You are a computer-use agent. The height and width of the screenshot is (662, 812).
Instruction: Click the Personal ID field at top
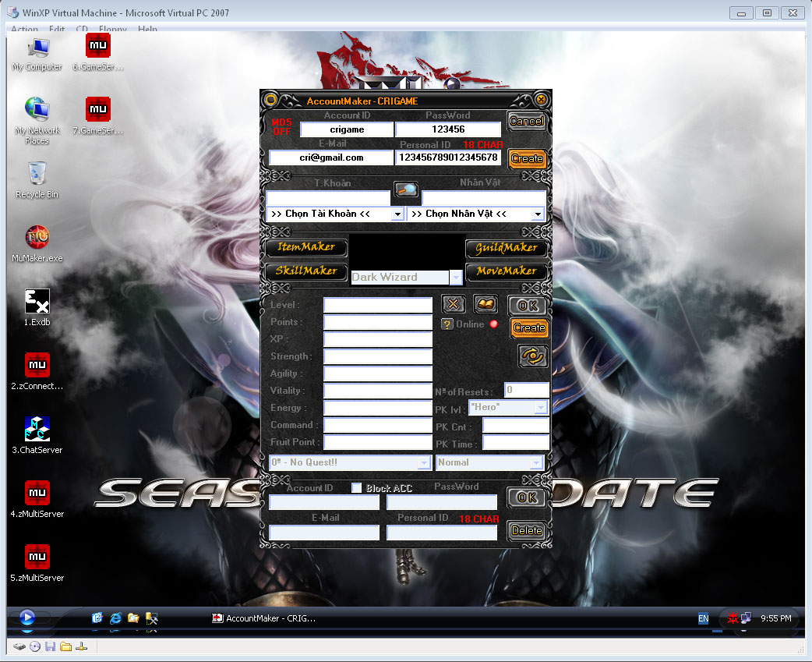[448, 158]
